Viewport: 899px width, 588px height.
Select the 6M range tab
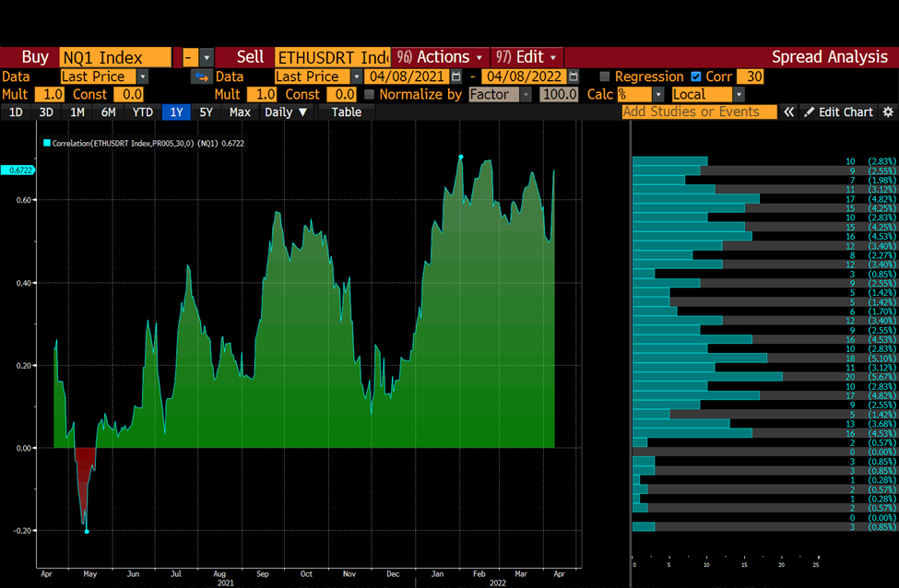click(109, 112)
